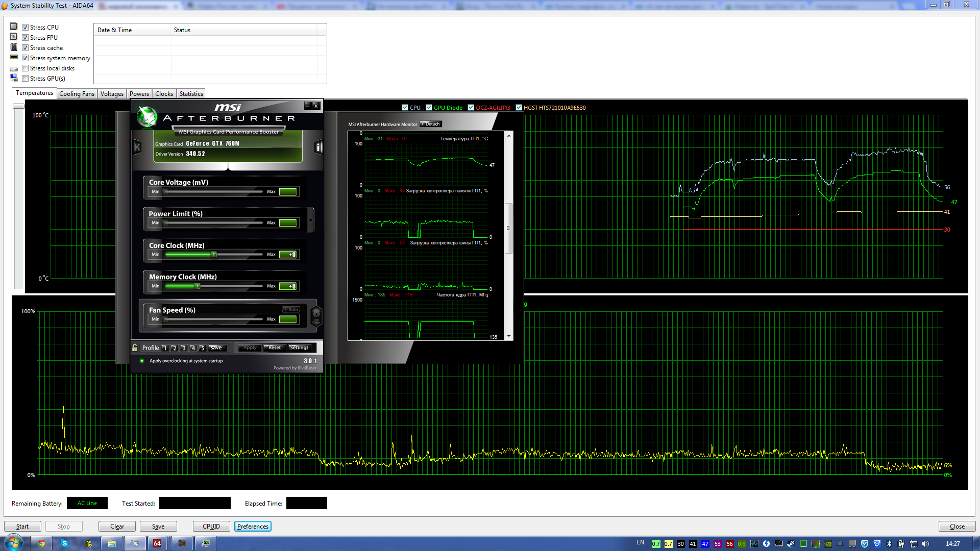The height and width of the screenshot is (551, 980).
Task: Click the Clear button
Action: pyautogui.click(x=117, y=527)
